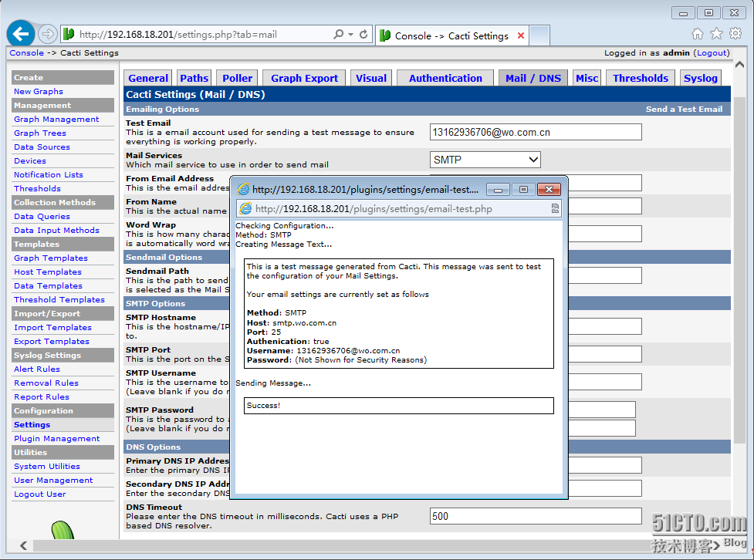The height and width of the screenshot is (560, 754).
Task: Open Data Queries in sidebar
Action: point(42,217)
